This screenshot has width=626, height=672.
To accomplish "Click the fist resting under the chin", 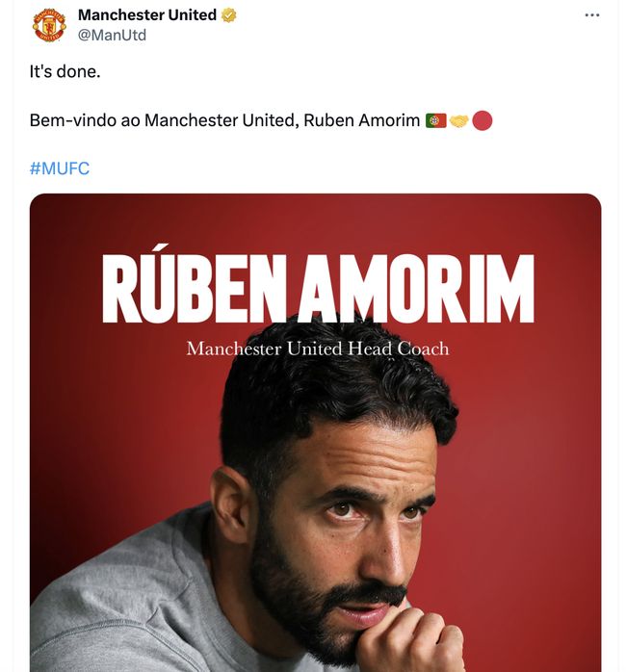I will coord(409,640).
